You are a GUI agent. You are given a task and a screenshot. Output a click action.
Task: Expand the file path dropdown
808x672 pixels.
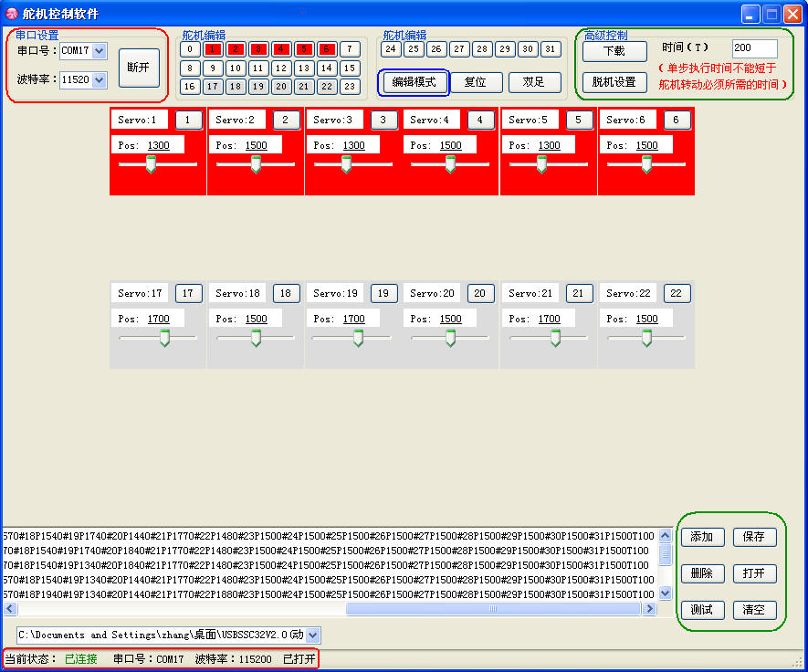coord(313,635)
